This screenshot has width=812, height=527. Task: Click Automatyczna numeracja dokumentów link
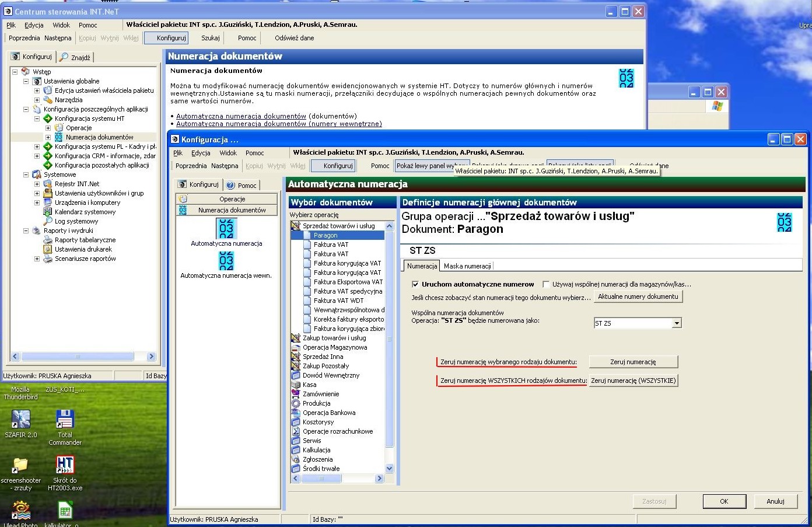[x=241, y=116]
